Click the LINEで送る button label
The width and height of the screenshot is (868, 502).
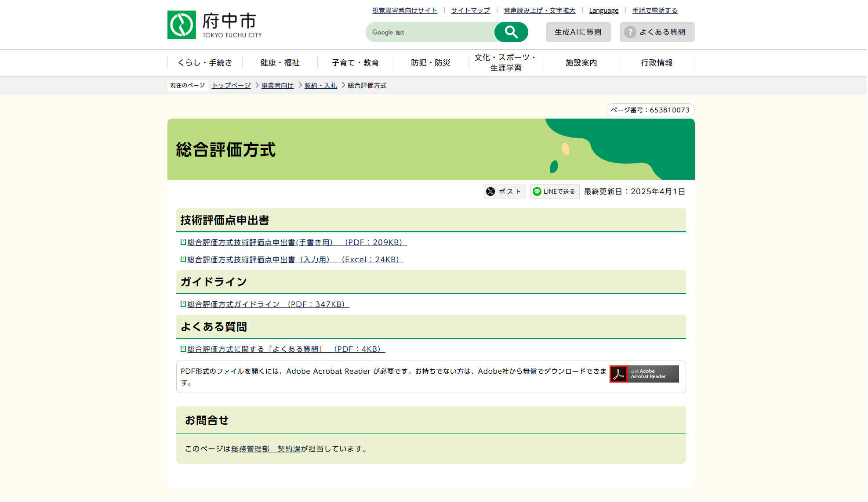559,191
